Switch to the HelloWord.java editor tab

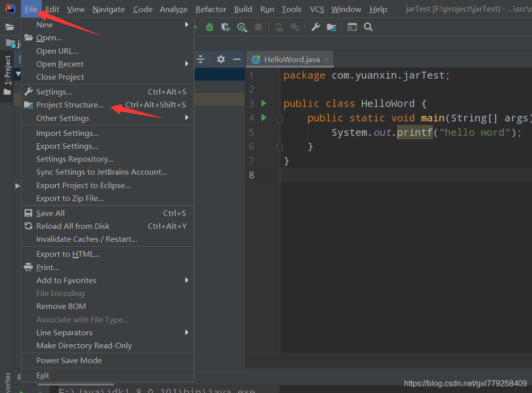(291, 59)
